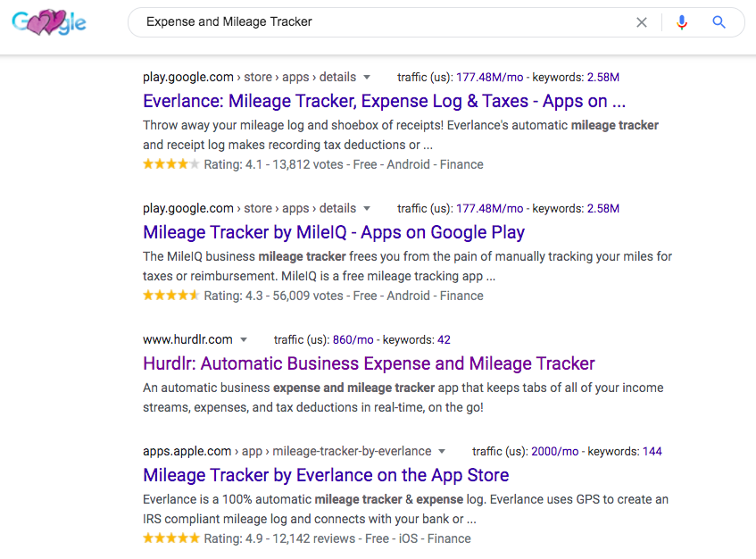Click the apps.apple.com breadcrumb URL text
Screen dimensions: 756x559
click(x=287, y=452)
